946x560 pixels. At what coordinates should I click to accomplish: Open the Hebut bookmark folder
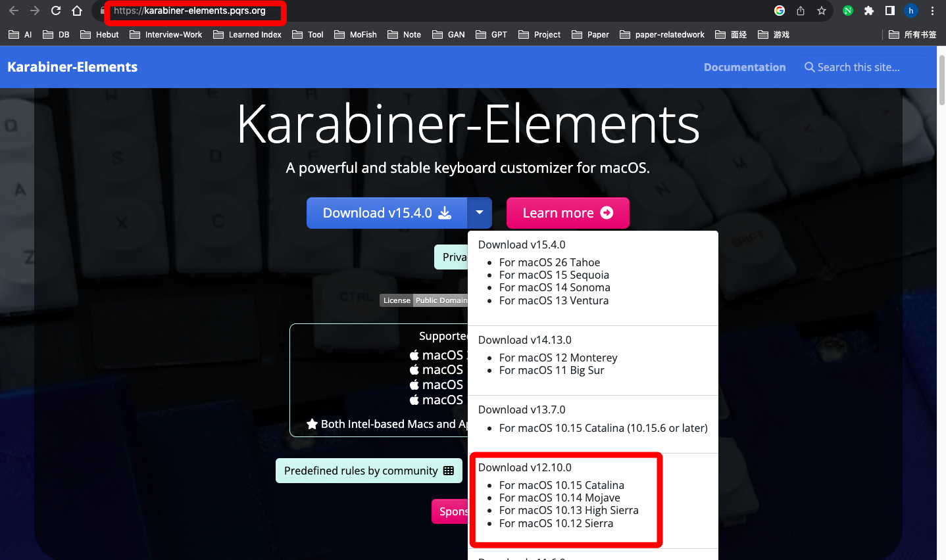(x=99, y=34)
